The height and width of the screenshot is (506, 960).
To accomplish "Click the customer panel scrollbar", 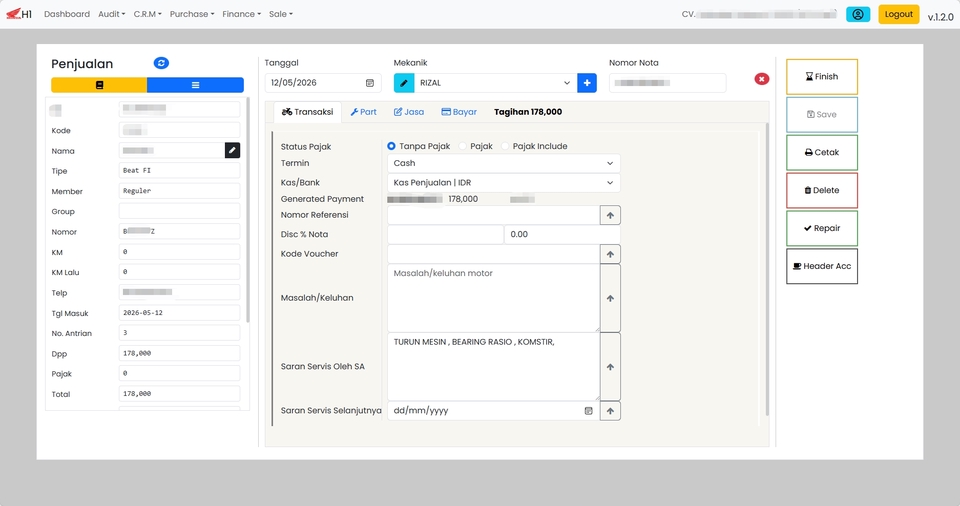I will (x=247, y=210).
